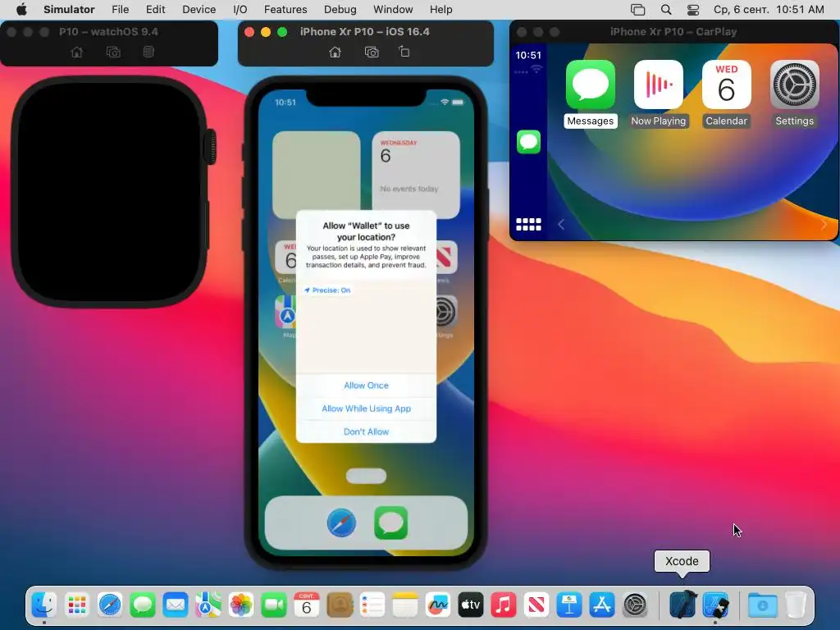Open App Store from Dock
This screenshot has height=630, width=840.
pyautogui.click(x=602, y=605)
